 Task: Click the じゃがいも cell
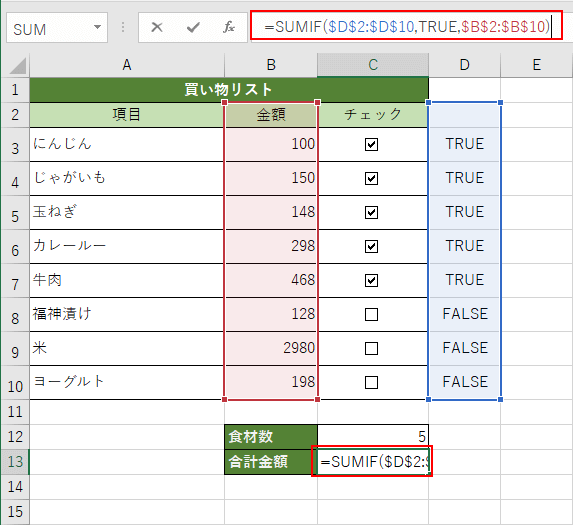(x=127, y=179)
